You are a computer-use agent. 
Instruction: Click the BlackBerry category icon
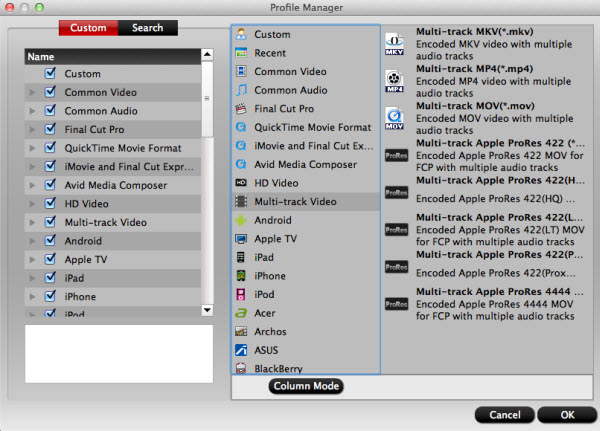click(241, 368)
